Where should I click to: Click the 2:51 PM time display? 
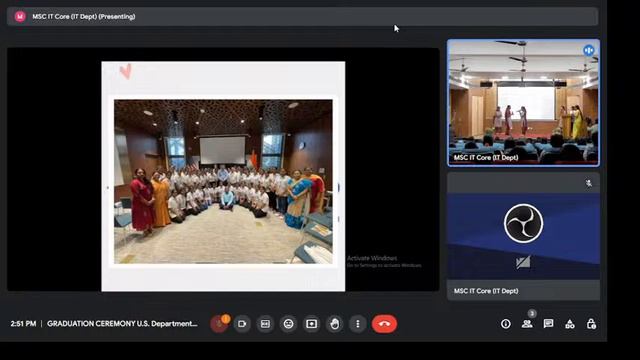tap(23, 324)
